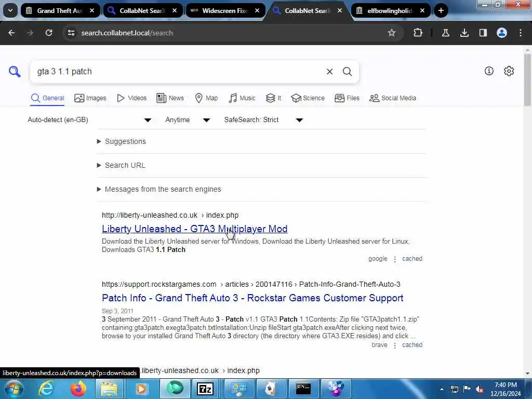This screenshot has height=399, width=532.
Task: Click the support.rockstargames.com result URL
Action: click(x=251, y=284)
